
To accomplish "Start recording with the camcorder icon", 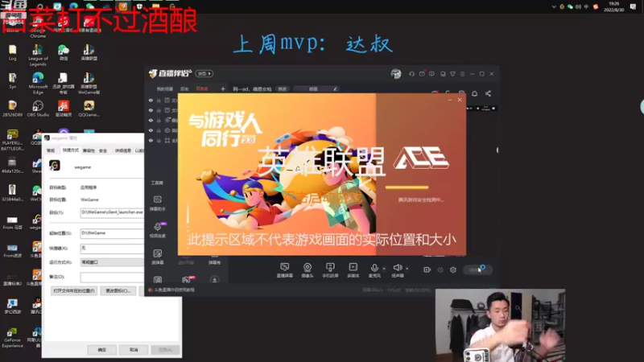I will (427, 269).
